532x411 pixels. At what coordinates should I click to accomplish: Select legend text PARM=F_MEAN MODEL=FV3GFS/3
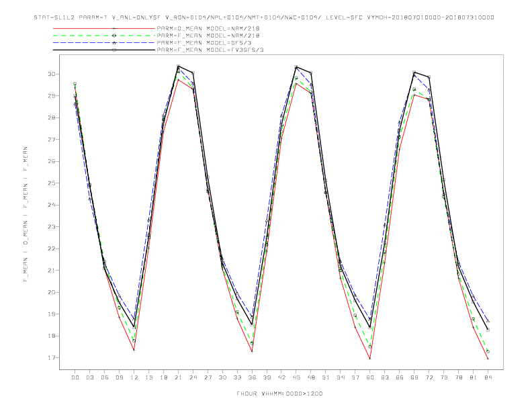tap(210, 50)
